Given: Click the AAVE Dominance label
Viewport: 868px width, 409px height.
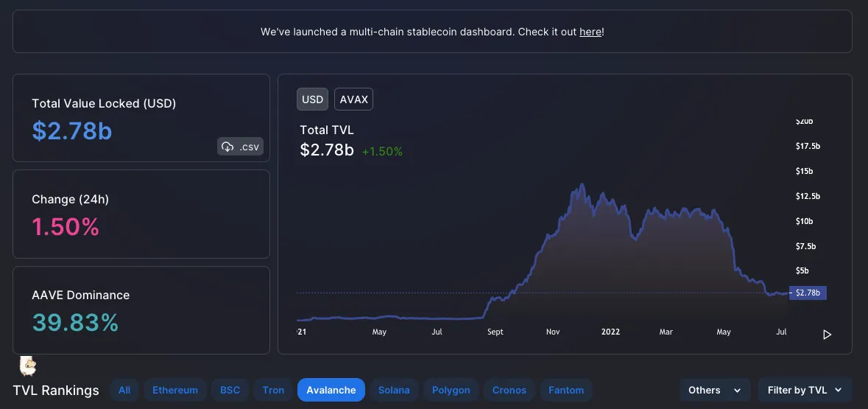Looking at the screenshot, I should click(x=81, y=295).
